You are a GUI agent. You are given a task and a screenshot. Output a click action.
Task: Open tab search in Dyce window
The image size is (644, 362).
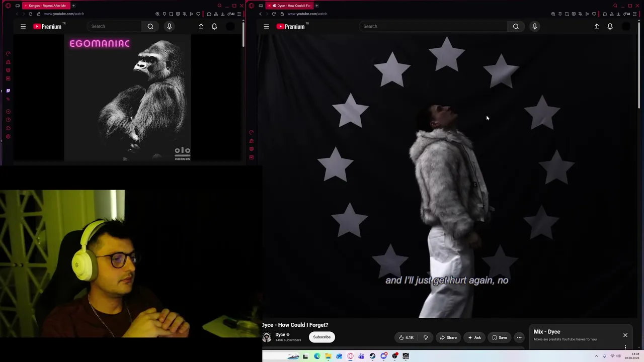click(615, 6)
